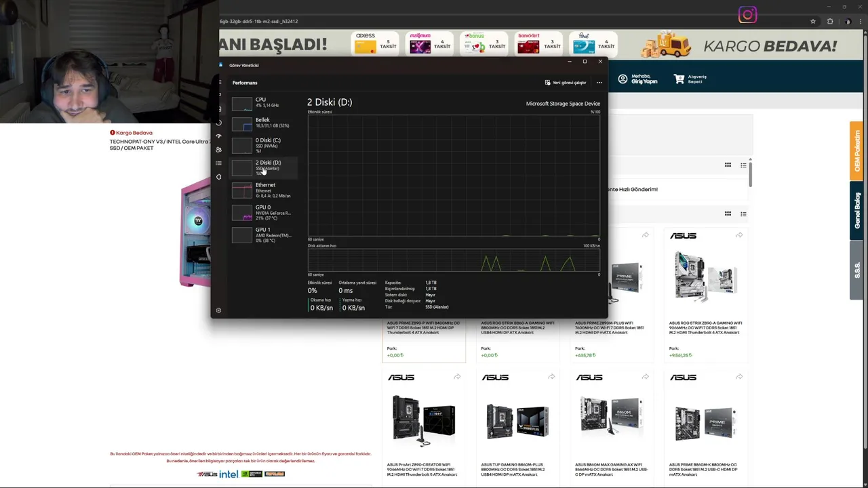
Task: Select 2 Diski (D:) performance item
Action: pos(263,167)
